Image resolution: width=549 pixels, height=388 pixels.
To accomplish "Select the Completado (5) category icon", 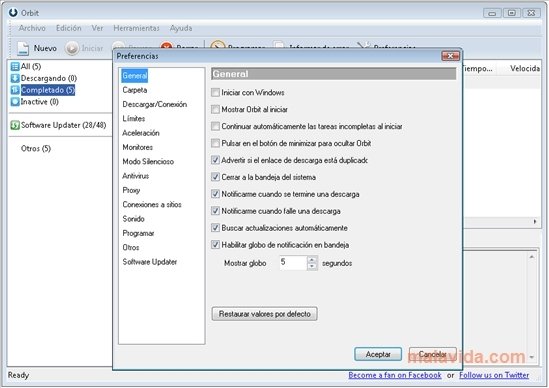I will pyautogui.click(x=15, y=90).
